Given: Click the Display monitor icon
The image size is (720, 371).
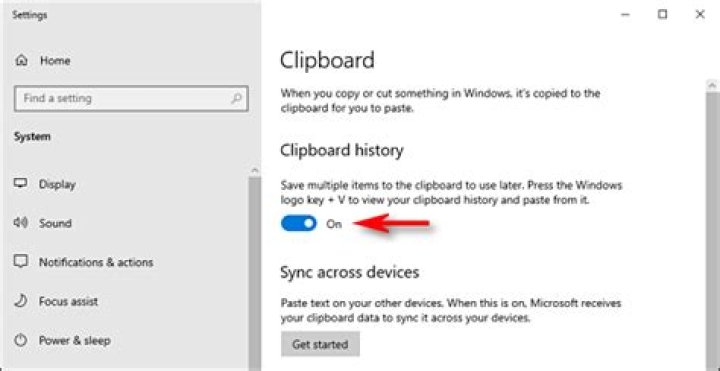Looking at the screenshot, I should [x=21, y=184].
